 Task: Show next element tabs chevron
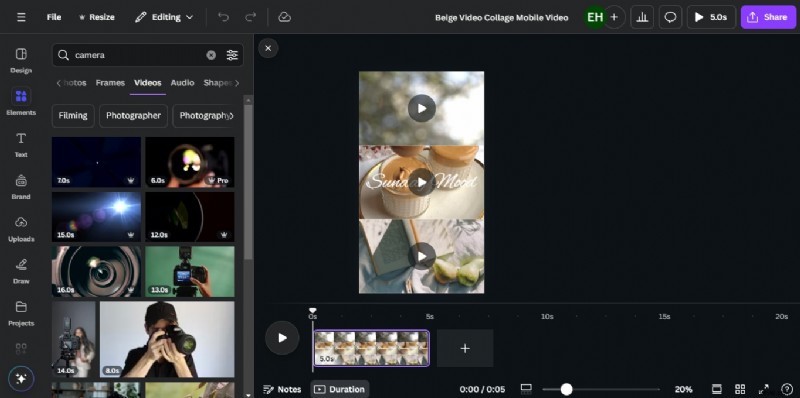pyautogui.click(x=237, y=83)
